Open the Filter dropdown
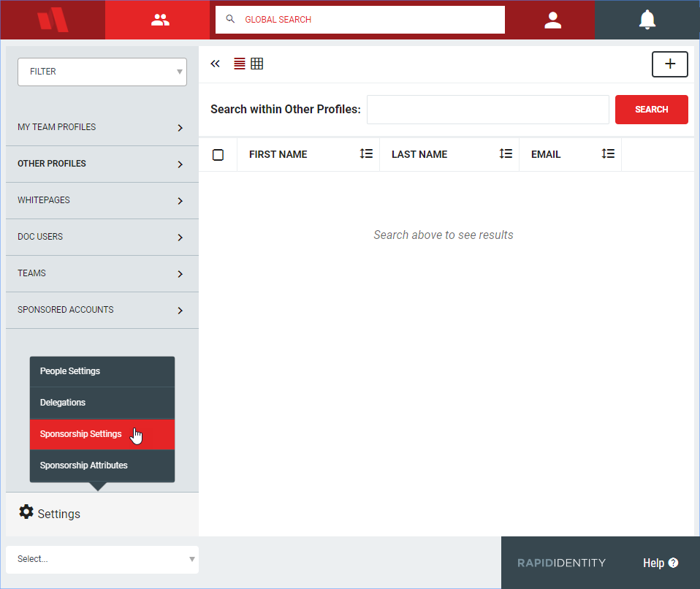This screenshot has width=700, height=589. coord(102,72)
